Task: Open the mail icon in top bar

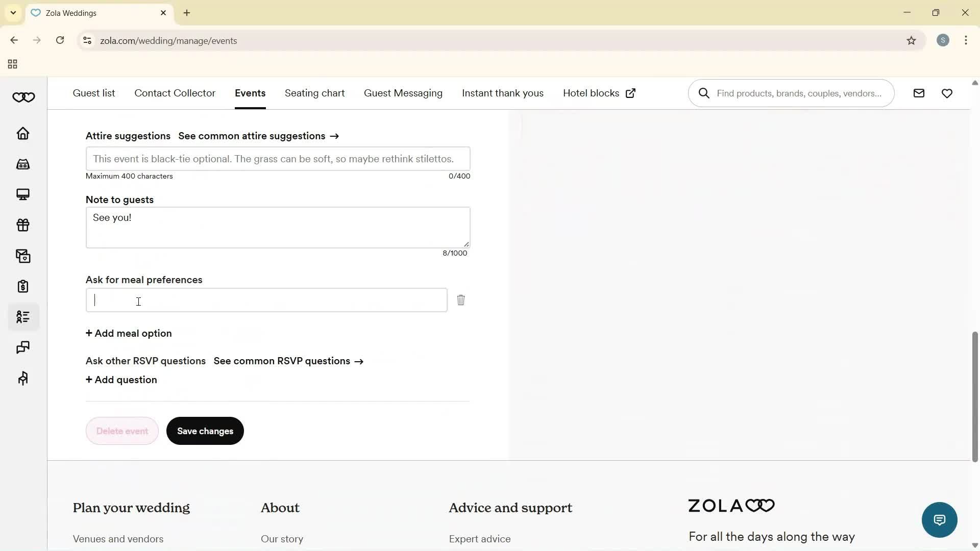Action: point(918,93)
